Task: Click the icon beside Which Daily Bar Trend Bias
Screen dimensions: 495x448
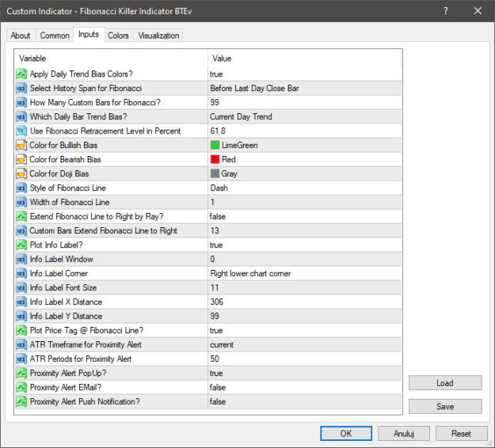Action: (21, 116)
